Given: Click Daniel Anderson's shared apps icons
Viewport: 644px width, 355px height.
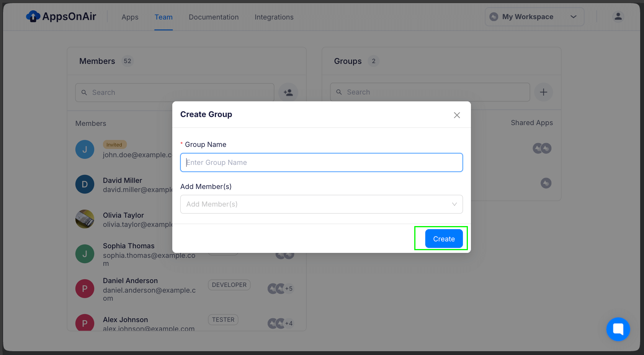Looking at the screenshot, I should click(x=280, y=288).
